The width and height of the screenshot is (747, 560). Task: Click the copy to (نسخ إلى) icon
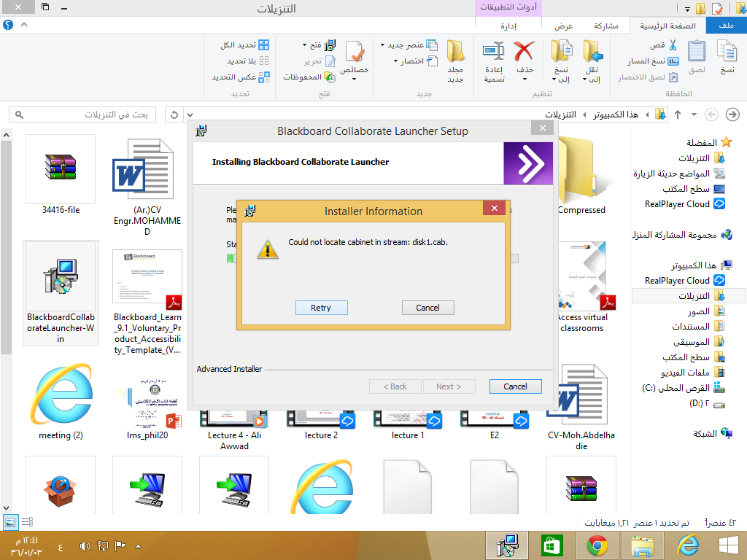(x=562, y=52)
